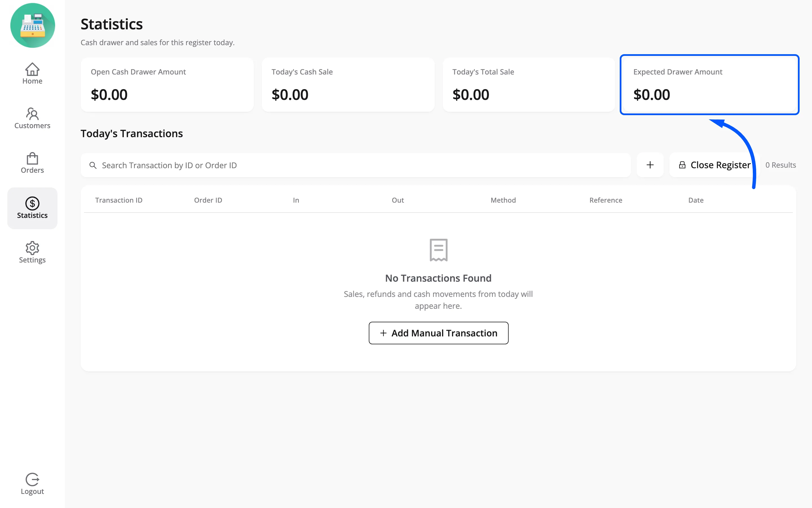The width and height of the screenshot is (812, 508).
Task: Click the Method column header
Action: tap(503, 200)
